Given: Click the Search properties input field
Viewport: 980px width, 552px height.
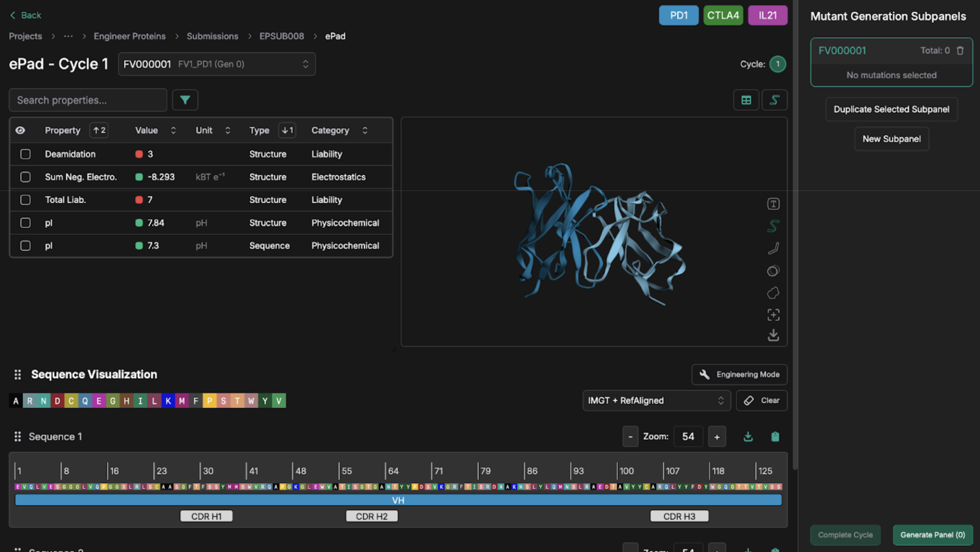Looking at the screenshot, I should [88, 100].
